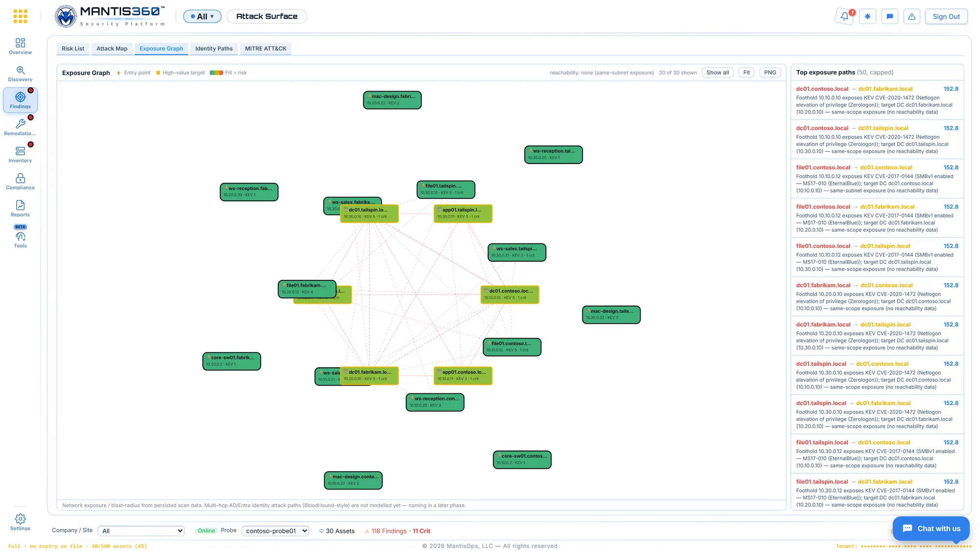Select the file01.tailspin graph node
The image size is (980, 551).
446,189
